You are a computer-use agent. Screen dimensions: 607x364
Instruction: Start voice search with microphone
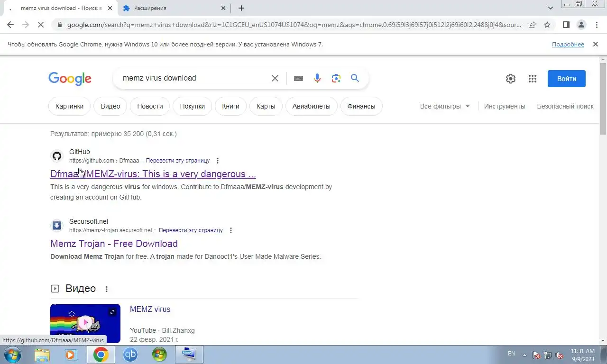pos(317,78)
